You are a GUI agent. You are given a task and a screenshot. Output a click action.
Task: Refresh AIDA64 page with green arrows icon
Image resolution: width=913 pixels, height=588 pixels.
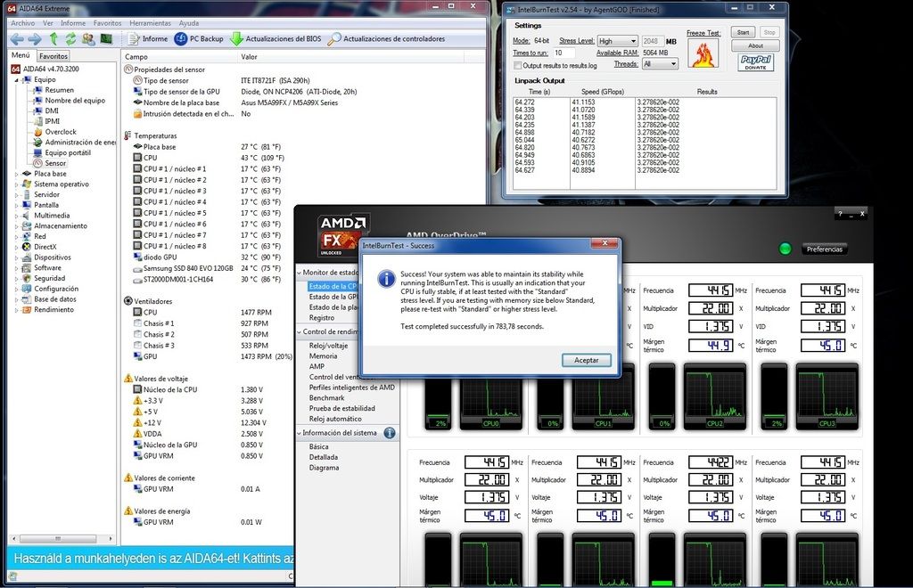[x=71, y=39]
